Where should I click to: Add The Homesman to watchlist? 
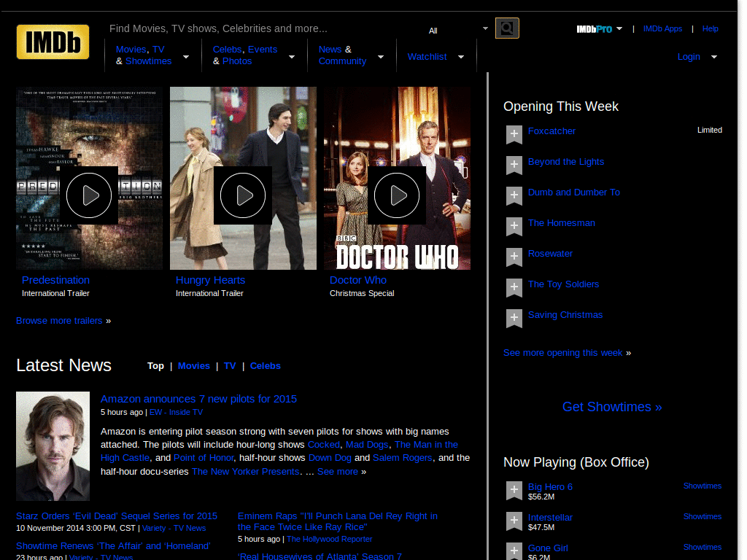514,227
